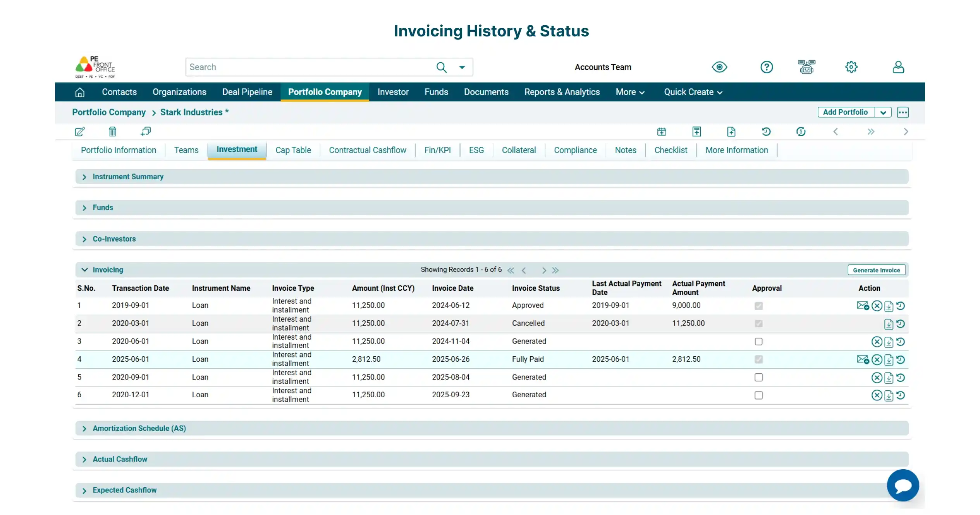The width and height of the screenshot is (980, 515).
Task: Open the Checklist tab
Action: [671, 150]
